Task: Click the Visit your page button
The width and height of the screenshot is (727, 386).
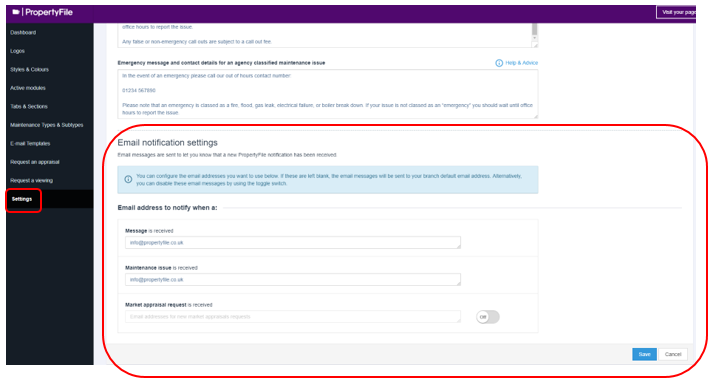Action: (676, 13)
